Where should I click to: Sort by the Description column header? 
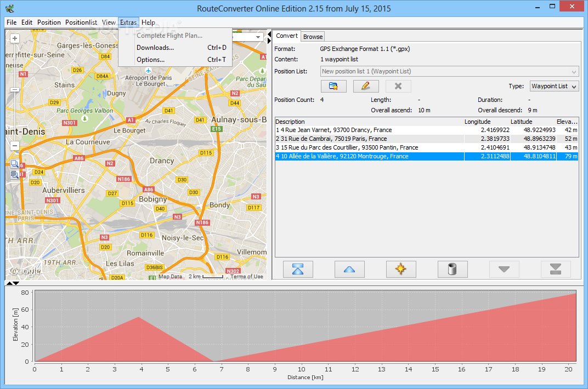click(x=369, y=122)
